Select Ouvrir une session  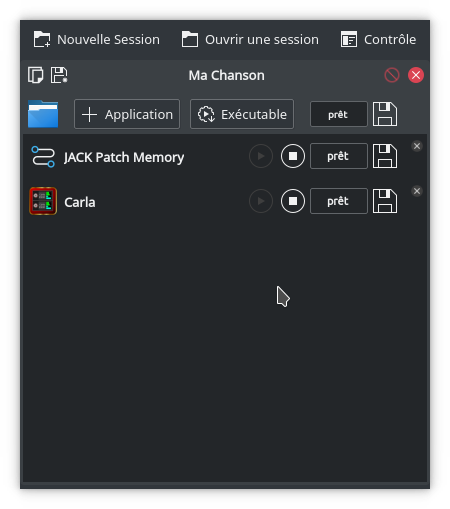pos(250,40)
